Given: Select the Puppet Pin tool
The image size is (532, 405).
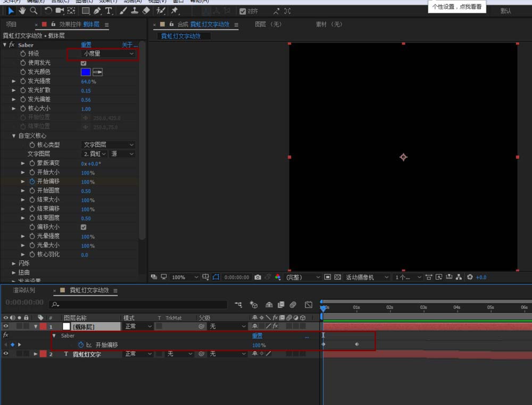Looking at the screenshot, I should click(174, 11).
